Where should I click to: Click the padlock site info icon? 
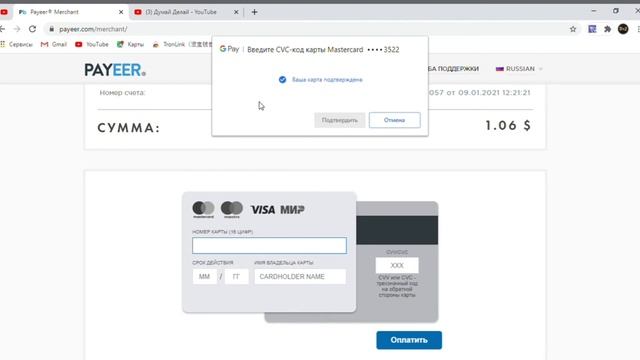[51, 29]
